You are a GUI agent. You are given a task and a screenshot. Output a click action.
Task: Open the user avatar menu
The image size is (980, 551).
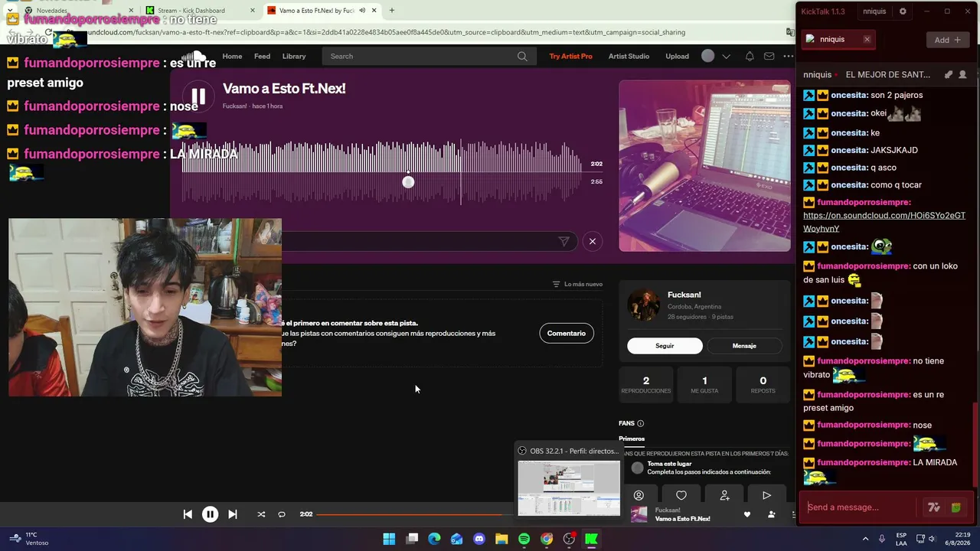point(708,56)
